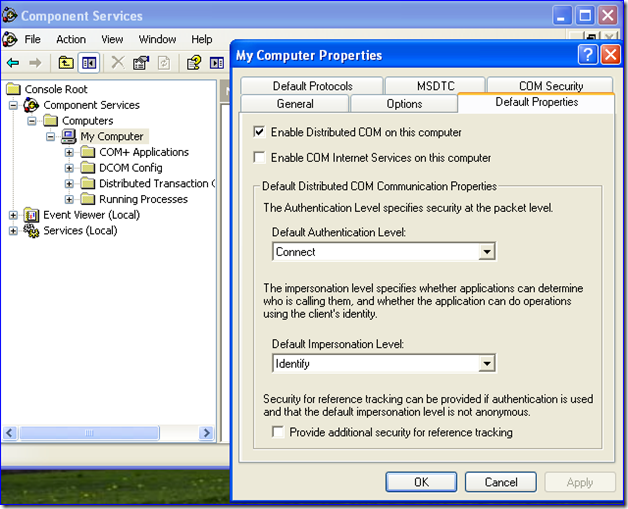Click the Forward arrow toolbar icon

(35, 63)
